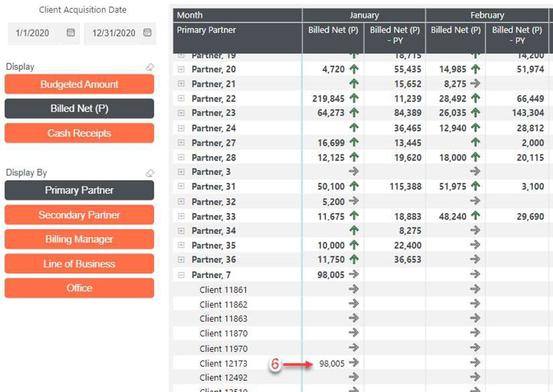Click gray arrow beside Client 12173 value
Viewport: 553px width, 392px height.
[x=354, y=363]
